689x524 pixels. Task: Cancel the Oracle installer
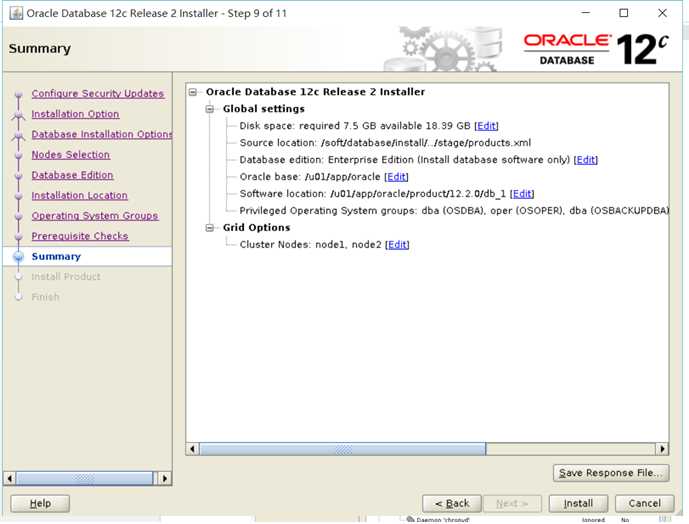(644, 503)
